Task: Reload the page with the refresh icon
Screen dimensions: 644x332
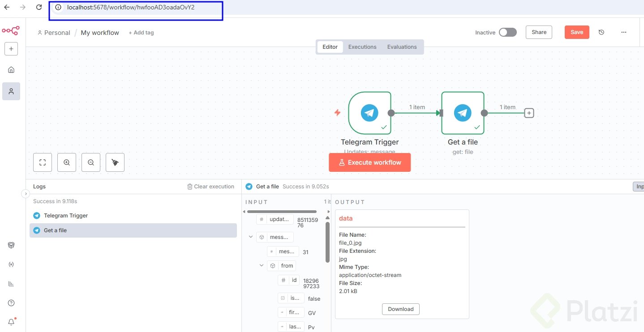Action: point(39,7)
